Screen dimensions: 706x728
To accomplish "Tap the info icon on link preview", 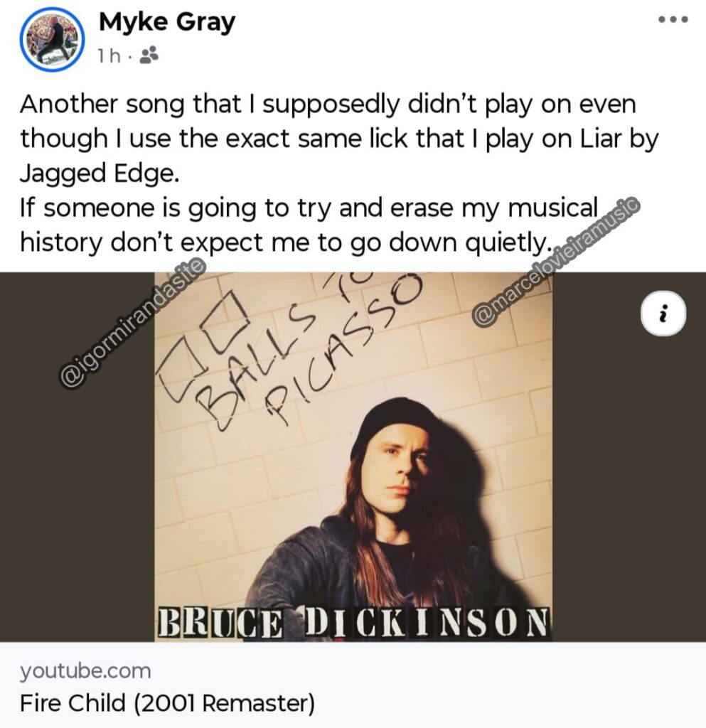I will (663, 314).
